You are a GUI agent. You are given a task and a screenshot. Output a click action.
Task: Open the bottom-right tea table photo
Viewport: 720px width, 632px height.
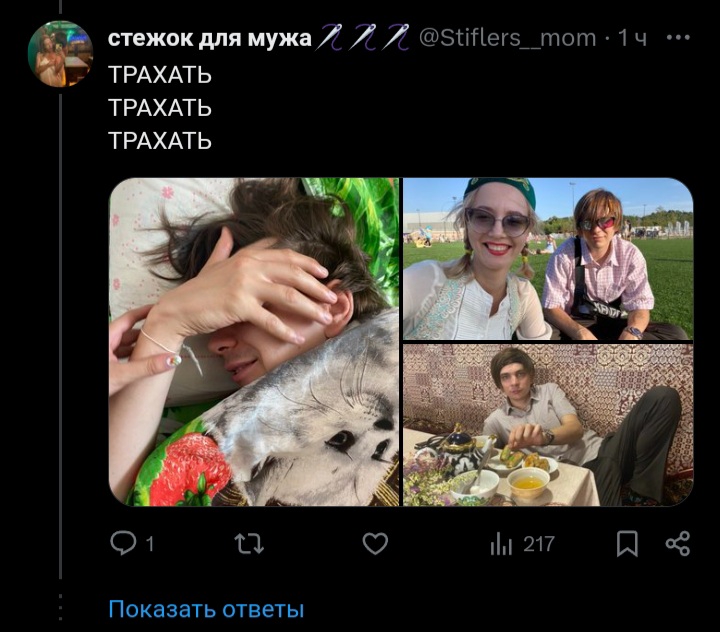click(548, 425)
